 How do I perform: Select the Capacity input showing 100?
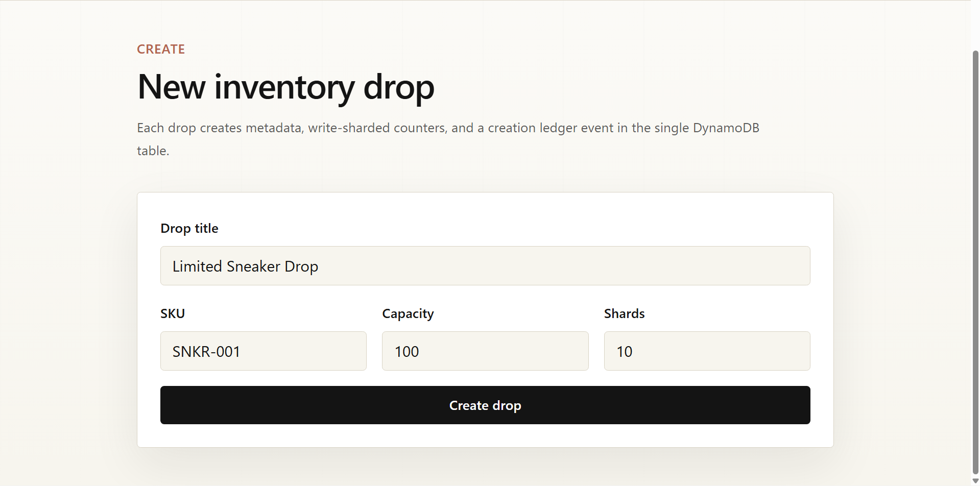click(485, 351)
